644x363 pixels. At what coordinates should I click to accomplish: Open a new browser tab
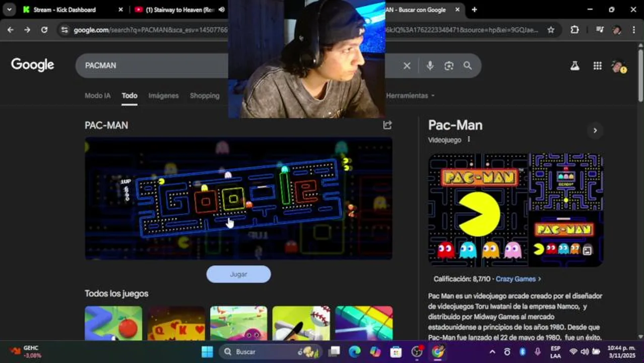pos(474,10)
